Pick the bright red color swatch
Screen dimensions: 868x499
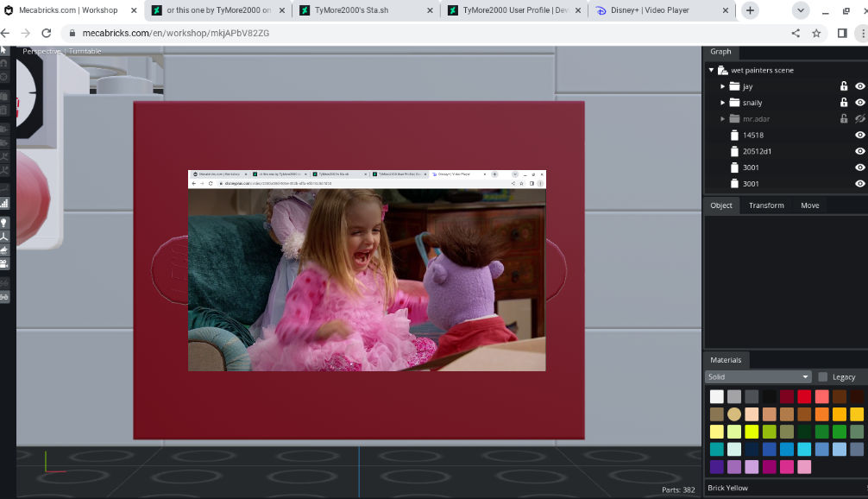click(804, 396)
